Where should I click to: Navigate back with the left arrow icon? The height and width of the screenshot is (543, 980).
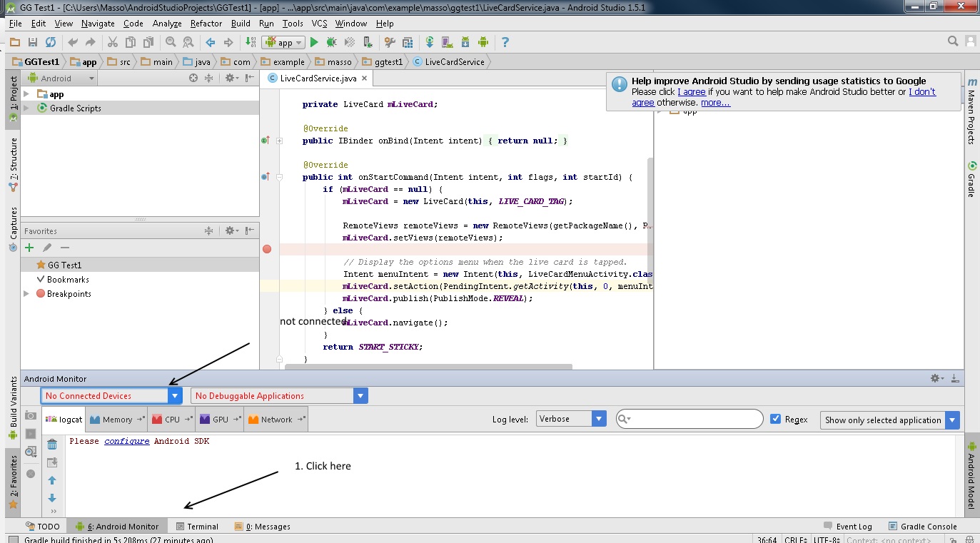pyautogui.click(x=211, y=43)
